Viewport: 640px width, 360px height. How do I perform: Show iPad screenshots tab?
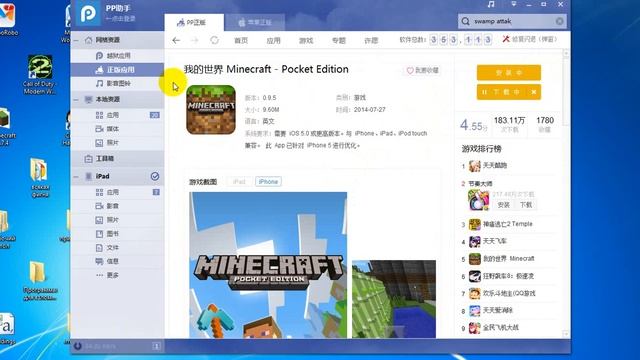coord(239,182)
